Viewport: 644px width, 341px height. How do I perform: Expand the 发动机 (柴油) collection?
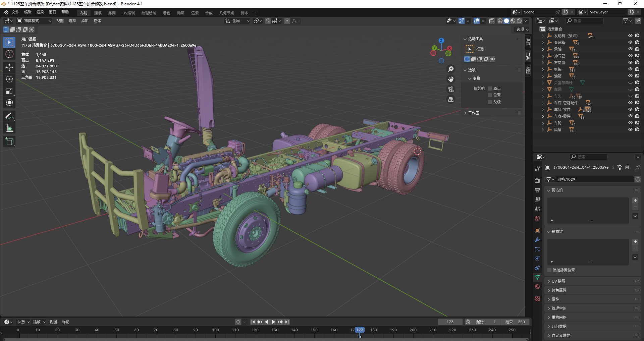(x=543, y=36)
